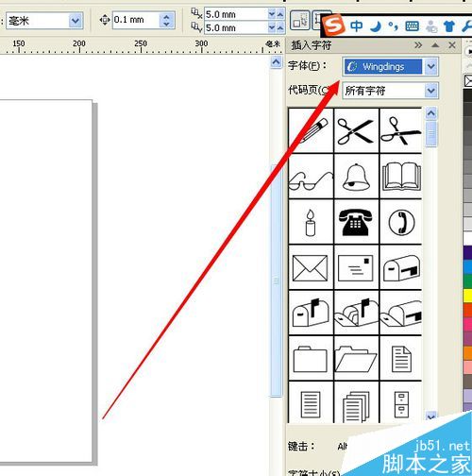Pick the green color swatch in palette
Screen dimensions: 472x476
(x=467, y=281)
